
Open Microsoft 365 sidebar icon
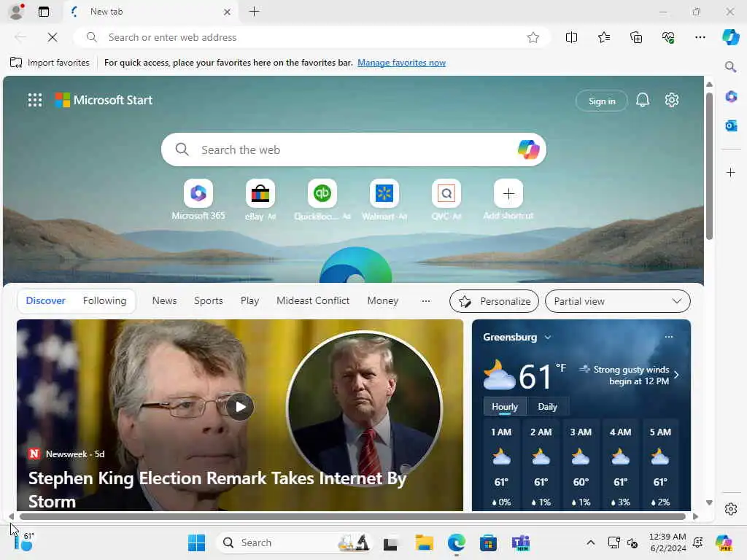pyautogui.click(x=731, y=97)
